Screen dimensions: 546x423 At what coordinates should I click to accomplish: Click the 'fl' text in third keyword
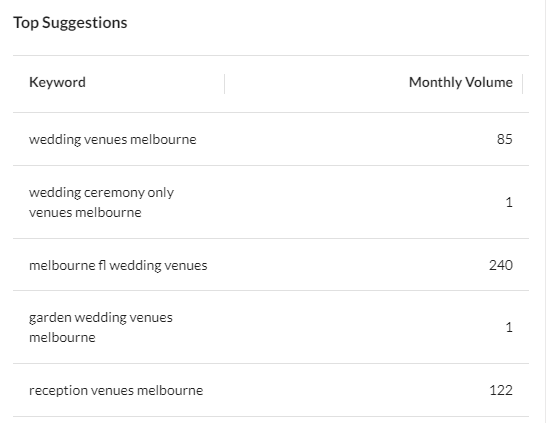click(x=102, y=265)
